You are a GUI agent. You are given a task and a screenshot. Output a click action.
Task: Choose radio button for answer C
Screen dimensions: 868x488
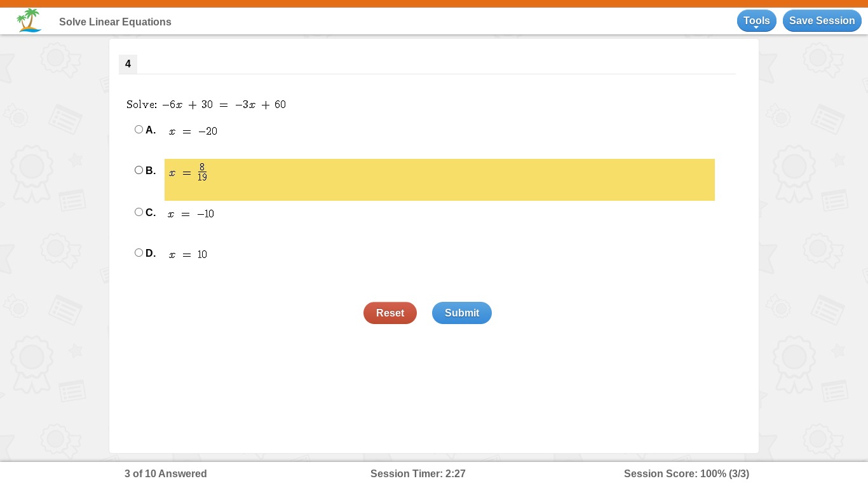[x=139, y=212]
